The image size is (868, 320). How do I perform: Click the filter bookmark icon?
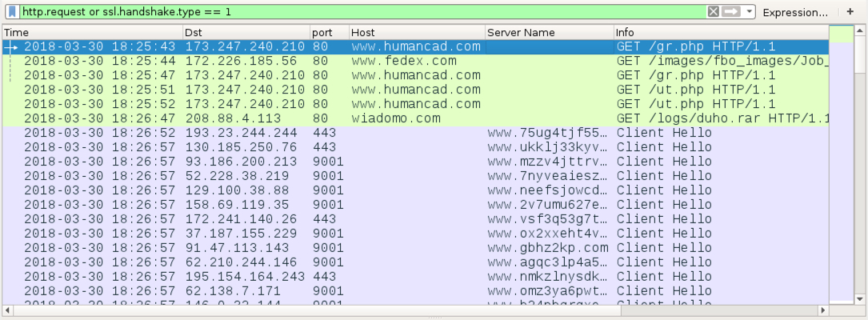(12, 12)
